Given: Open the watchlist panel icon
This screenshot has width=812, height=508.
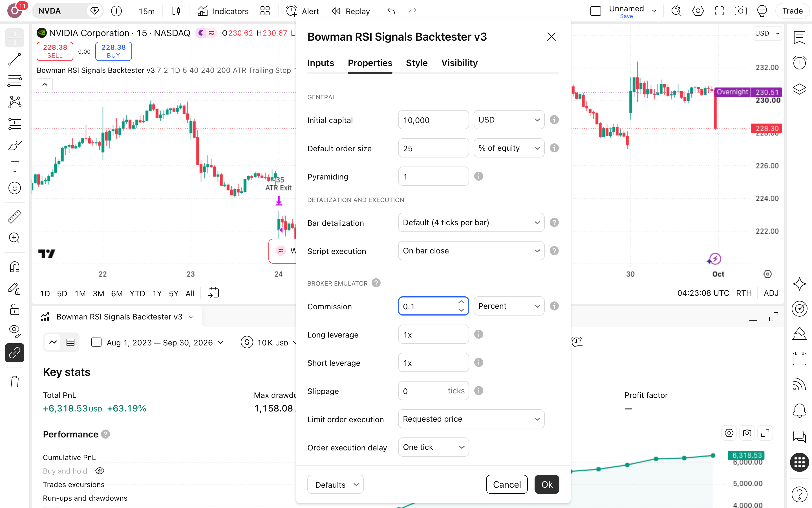Looking at the screenshot, I should (799, 38).
